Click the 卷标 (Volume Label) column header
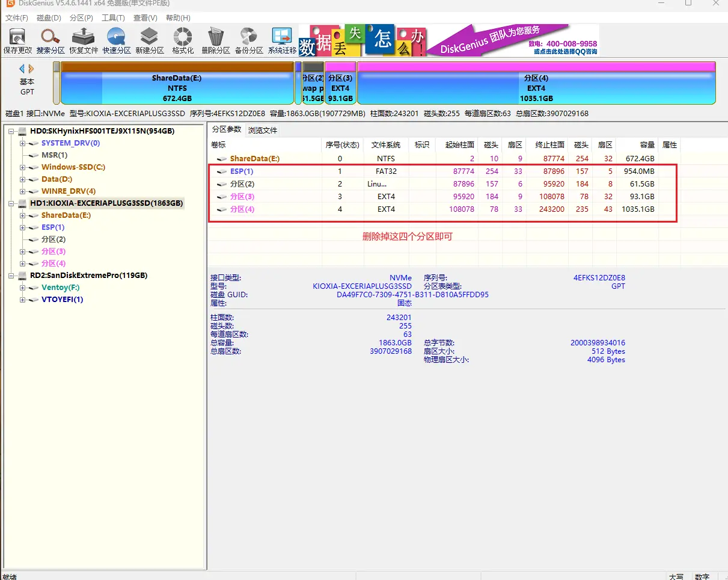The width and height of the screenshot is (728, 580). pos(265,145)
